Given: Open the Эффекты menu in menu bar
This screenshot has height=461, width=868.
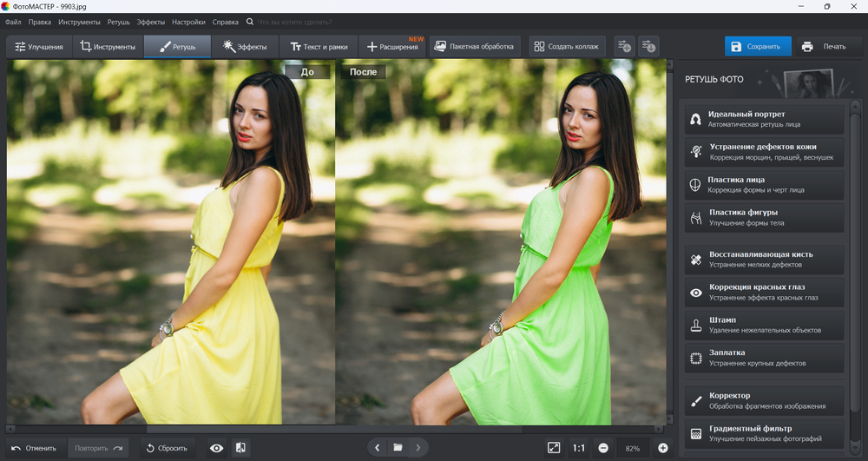Looking at the screenshot, I should point(150,22).
